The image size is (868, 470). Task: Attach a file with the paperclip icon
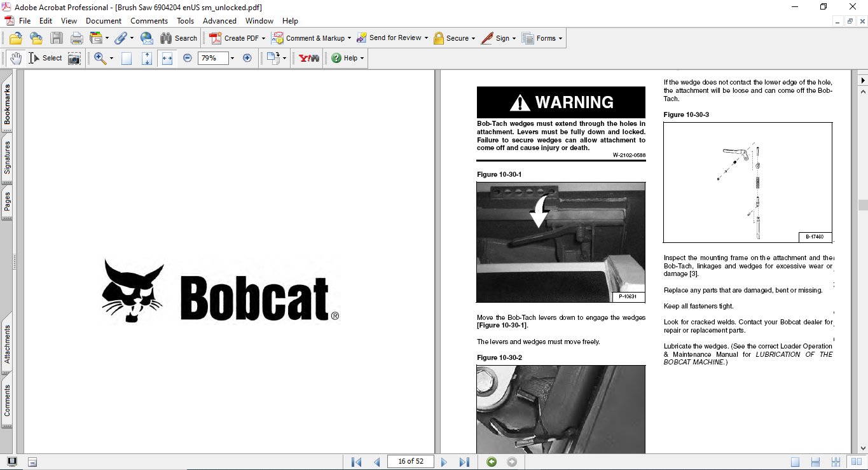coord(120,38)
